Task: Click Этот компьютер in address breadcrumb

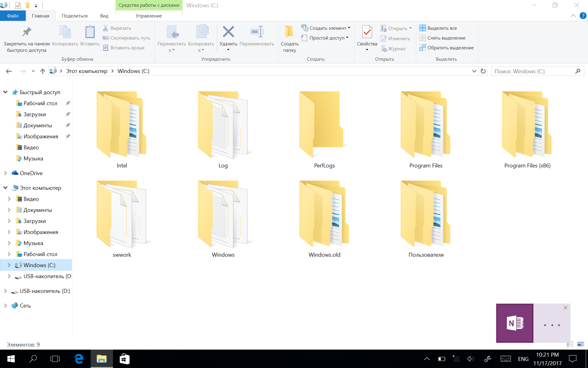Action: pyautogui.click(x=87, y=71)
